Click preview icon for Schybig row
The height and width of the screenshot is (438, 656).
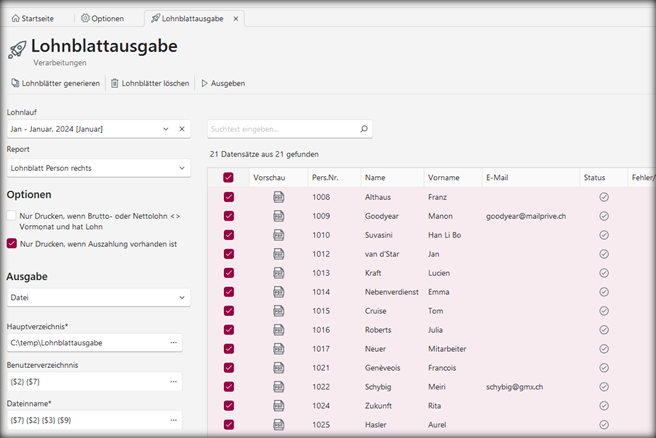point(278,387)
